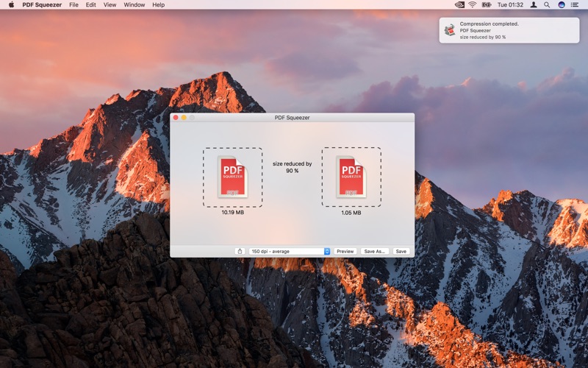Open the File menu
Image resolution: width=588 pixels, height=368 pixels.
[73, 4]
